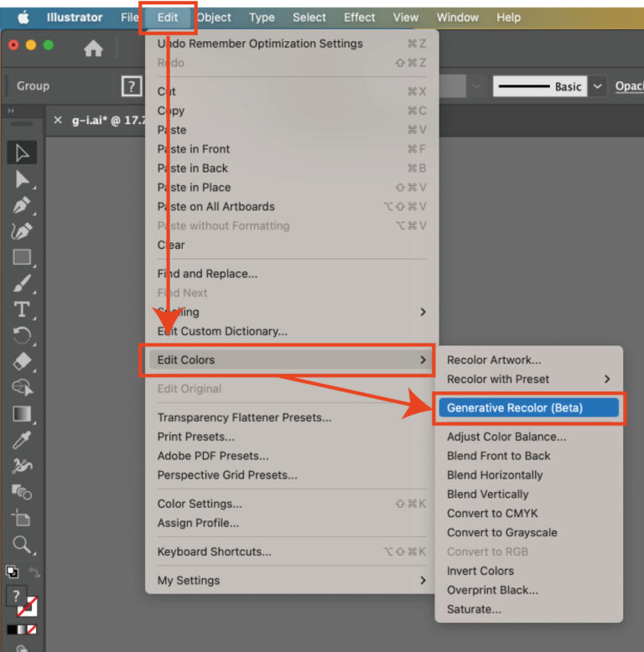Select the Eyedropper tool

point(23,440)
